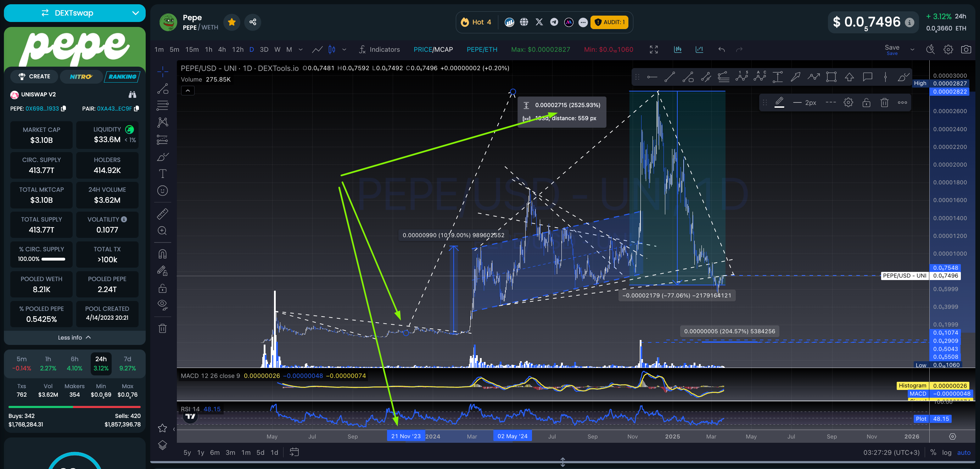Image resolution: width=980 pixels, height=469 pixels.
Task: Expand more time intervals chevron
Action: pyautogui.click(x=301, y=49)
